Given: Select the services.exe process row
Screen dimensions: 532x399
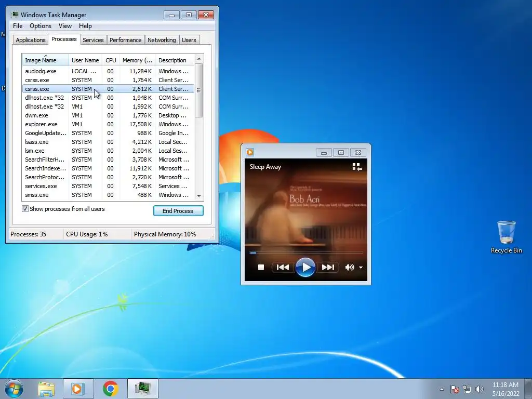Looking at the screenshot, I should point(108,186).
